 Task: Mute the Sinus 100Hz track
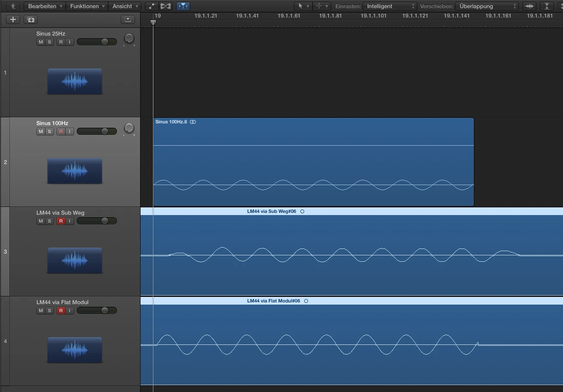point(41,132)
